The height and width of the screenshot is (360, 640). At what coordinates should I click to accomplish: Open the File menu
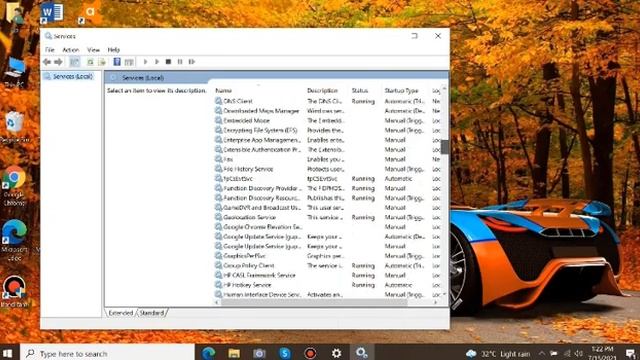pos(50,50)
